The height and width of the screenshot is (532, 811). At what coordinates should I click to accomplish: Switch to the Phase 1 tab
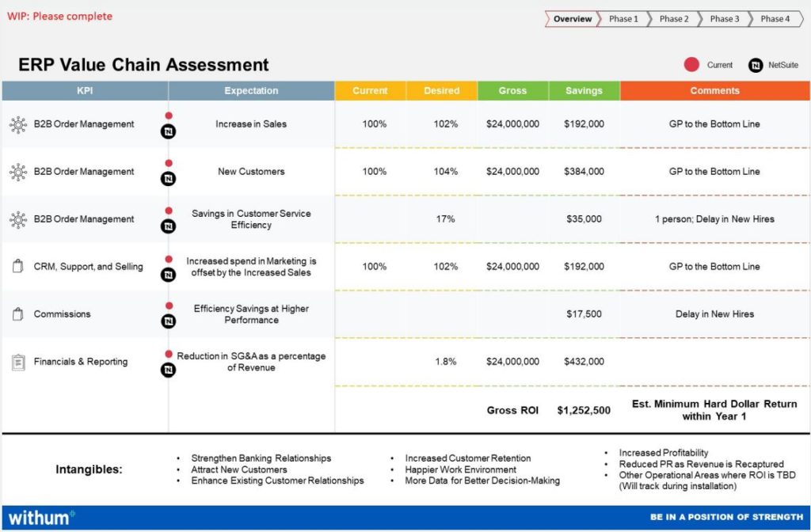click(623, 19)
